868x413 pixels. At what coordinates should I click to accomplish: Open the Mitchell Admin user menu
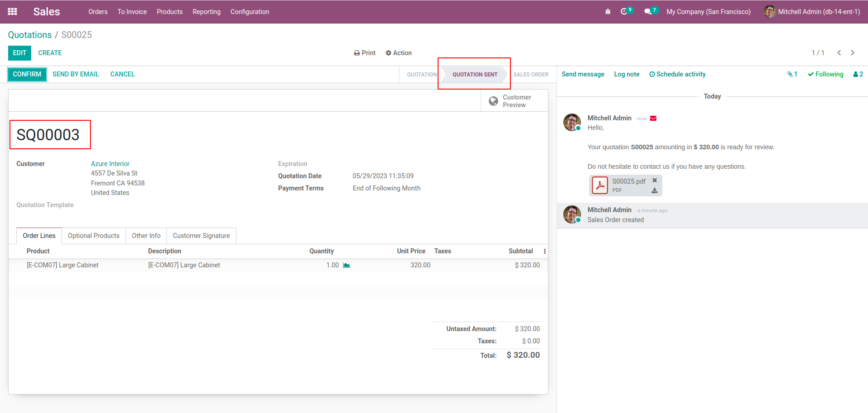pos(812,12)
